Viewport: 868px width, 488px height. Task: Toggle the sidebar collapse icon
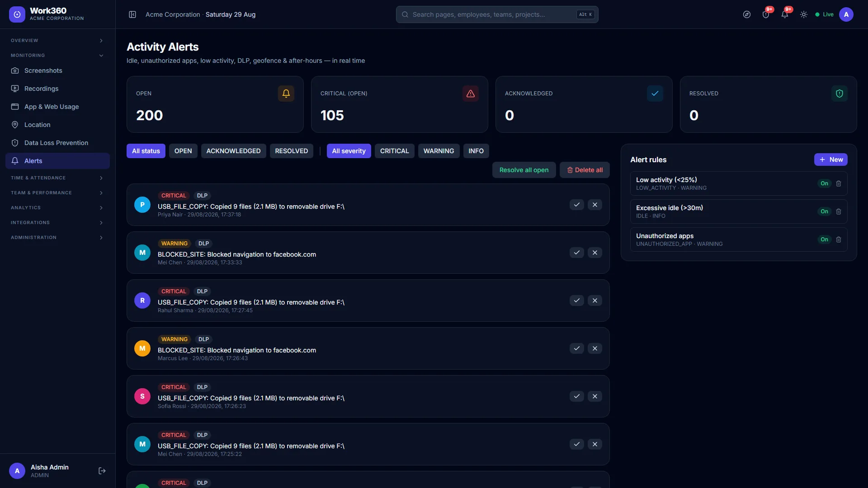click(132, 14)
